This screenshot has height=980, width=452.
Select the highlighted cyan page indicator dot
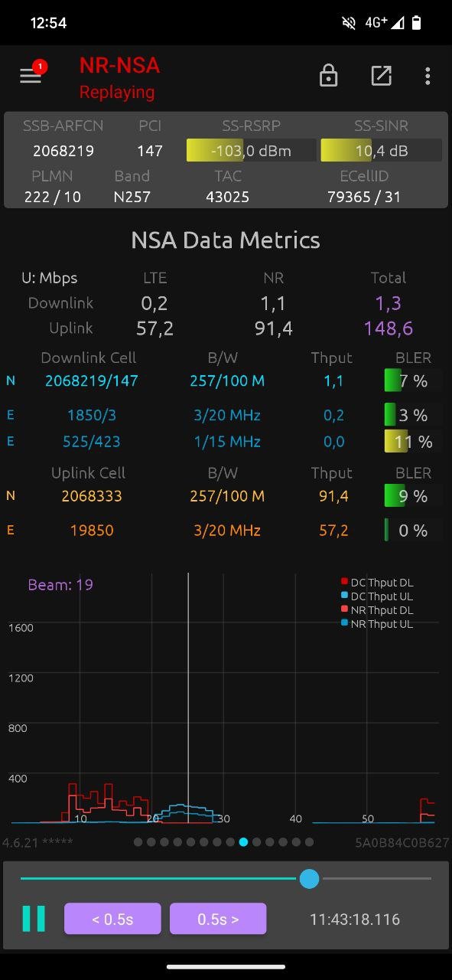click(x=243, y=842)
